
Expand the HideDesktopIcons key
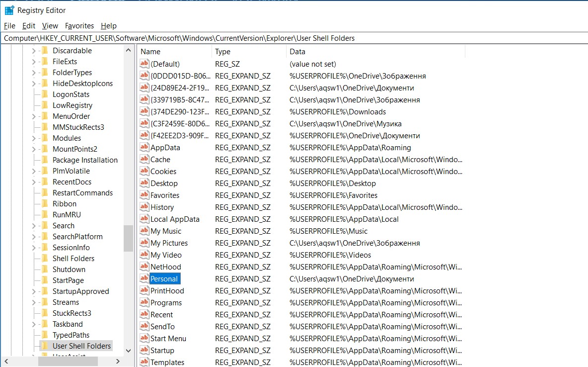[x=33, y=84]
